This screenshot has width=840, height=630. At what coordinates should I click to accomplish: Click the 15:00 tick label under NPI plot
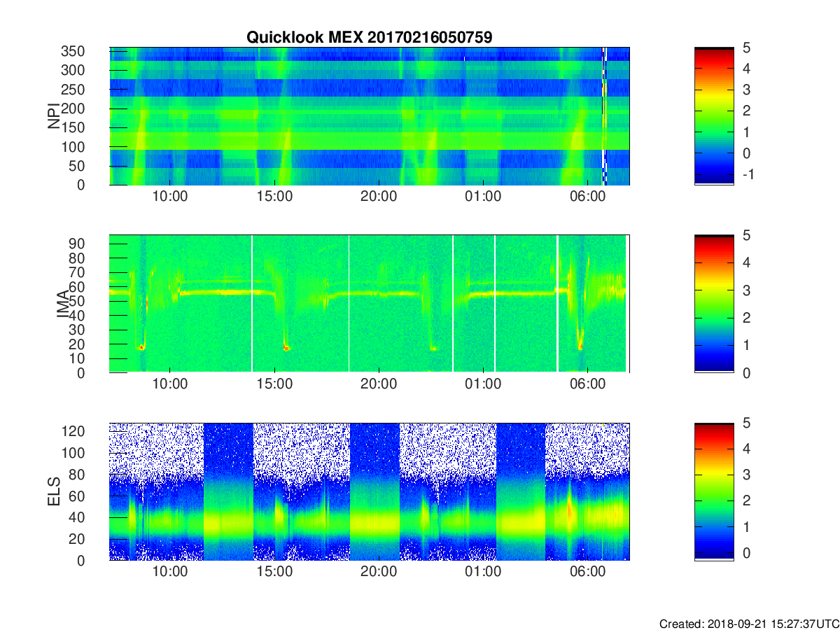[x=274, y=197]
